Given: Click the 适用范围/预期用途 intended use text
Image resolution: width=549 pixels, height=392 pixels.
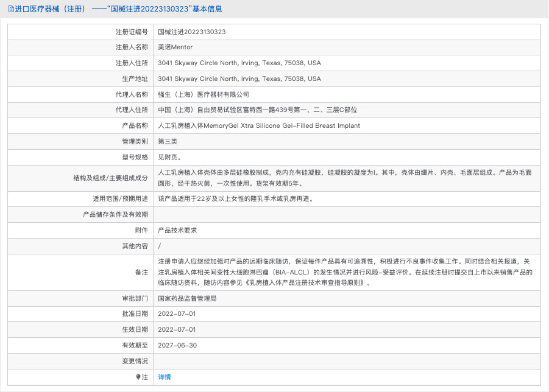Looking at the screenshot, I should 235,198.
